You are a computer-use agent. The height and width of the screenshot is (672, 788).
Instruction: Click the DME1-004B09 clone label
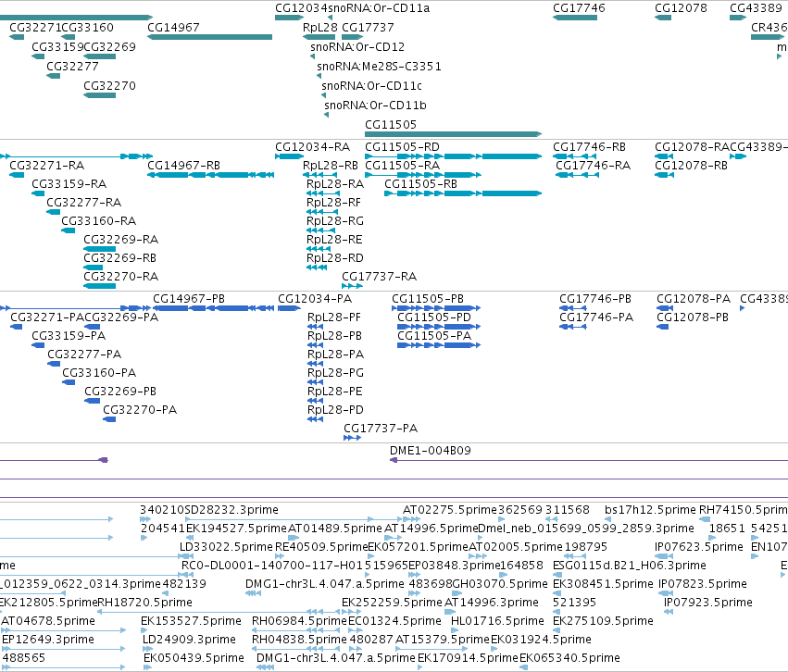tap(431, 451)
